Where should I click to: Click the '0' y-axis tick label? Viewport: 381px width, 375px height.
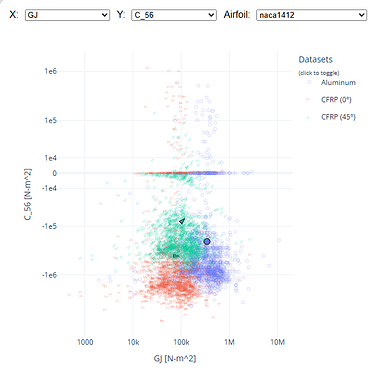click(54, 173)
